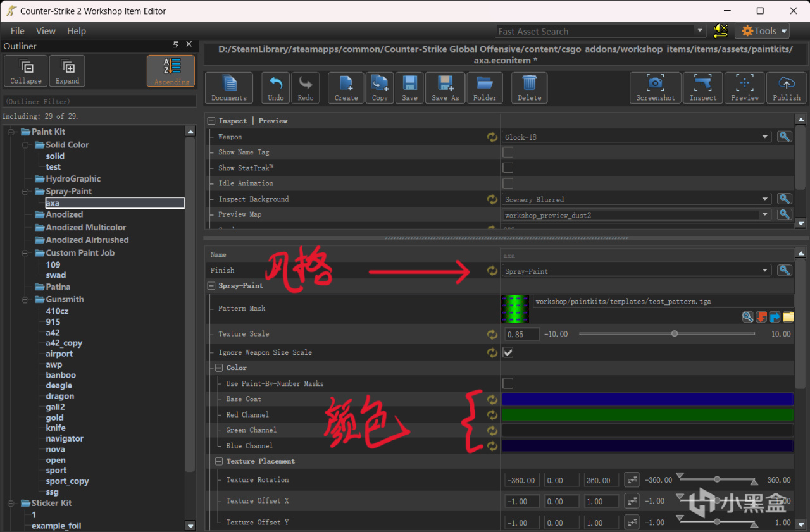This screenshot has width=810, height=532.
Task: Select example_foil under Sticker Kit
Action: 56,526
